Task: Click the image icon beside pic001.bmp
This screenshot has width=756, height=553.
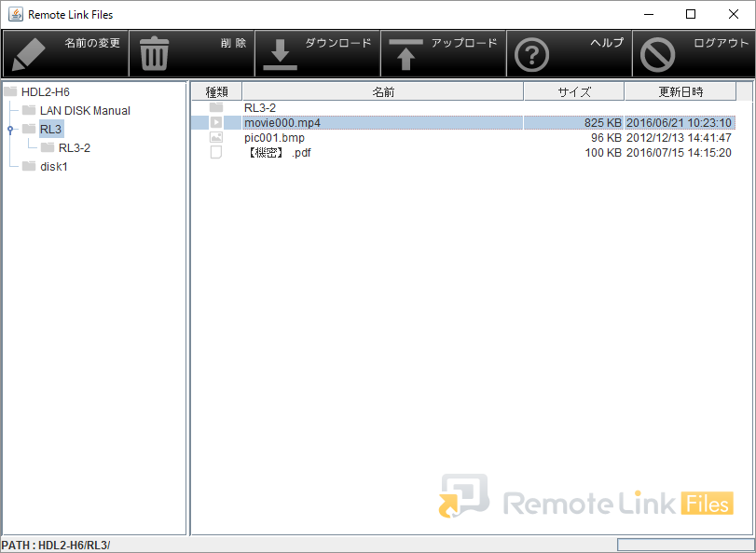Action: (x=216, y=138)
